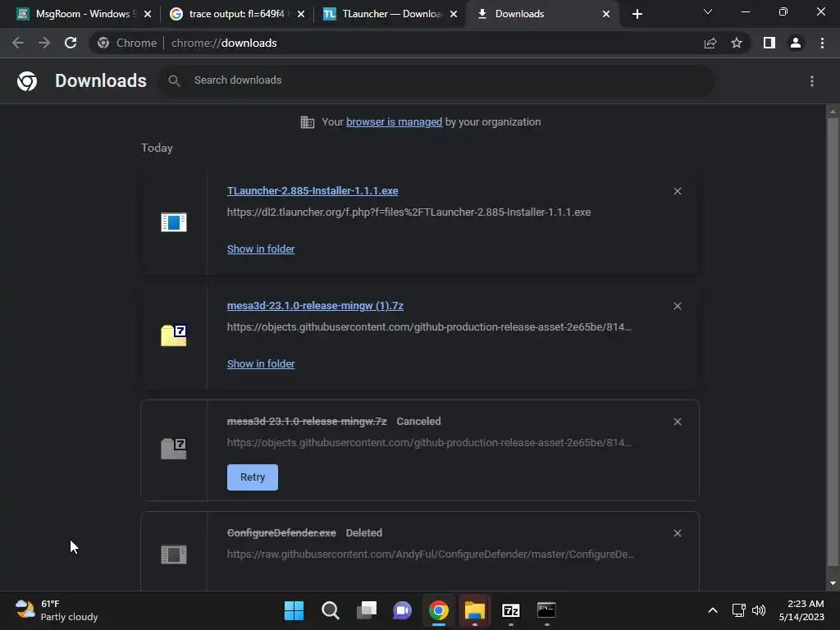Show mesa3d (1).7z in folder
The height and width of the screenshot is (630, 840).
[261, 363]
